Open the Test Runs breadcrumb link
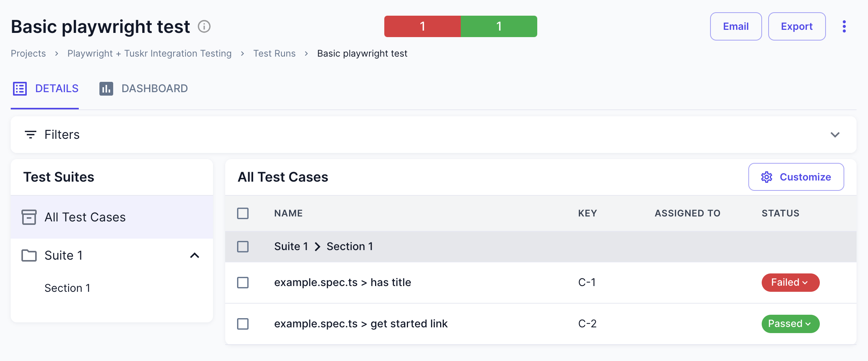This screenshot has width=868, height=361. (x=274, y=54)
